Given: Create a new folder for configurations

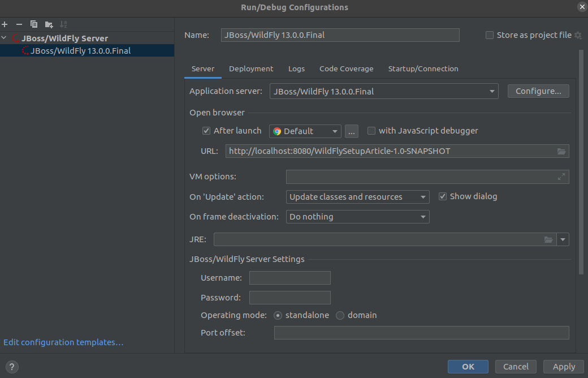Looking at the screenshot, I should point(48,24).
